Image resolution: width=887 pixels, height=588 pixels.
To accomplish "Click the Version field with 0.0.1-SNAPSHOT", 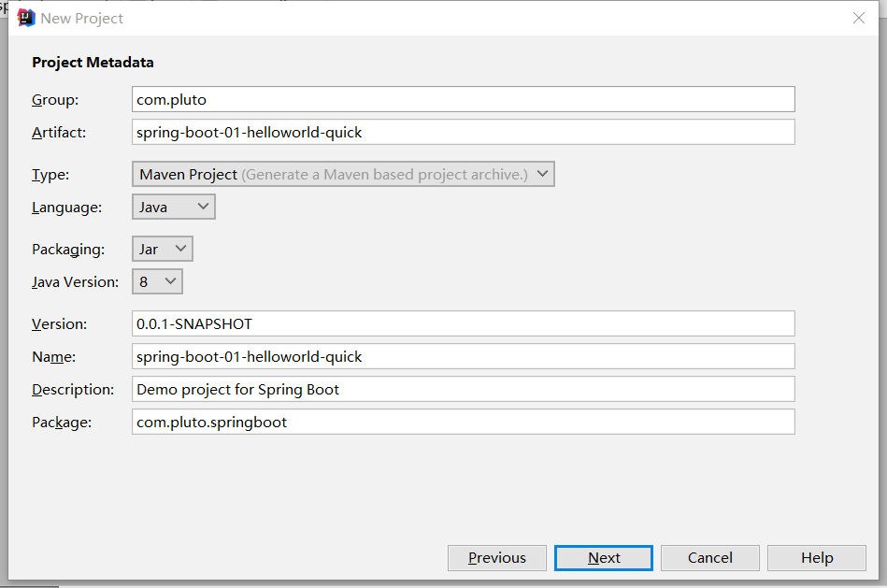I will [x=464, y=323].
